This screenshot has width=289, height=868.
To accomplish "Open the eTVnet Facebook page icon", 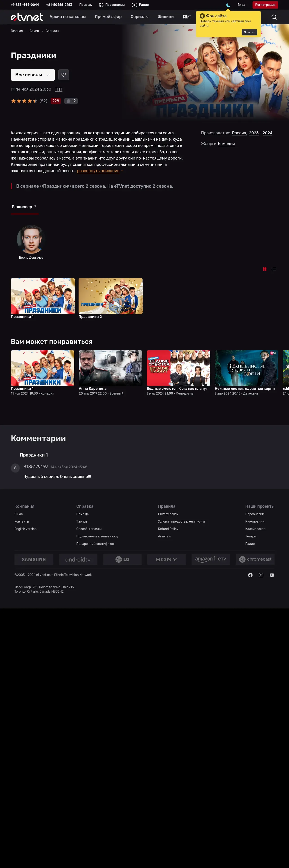I will [x=250, y=575].
